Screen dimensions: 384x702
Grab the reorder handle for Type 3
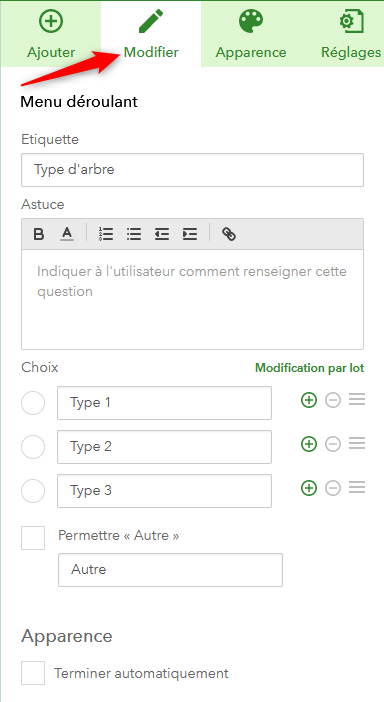tap(357, 488)
